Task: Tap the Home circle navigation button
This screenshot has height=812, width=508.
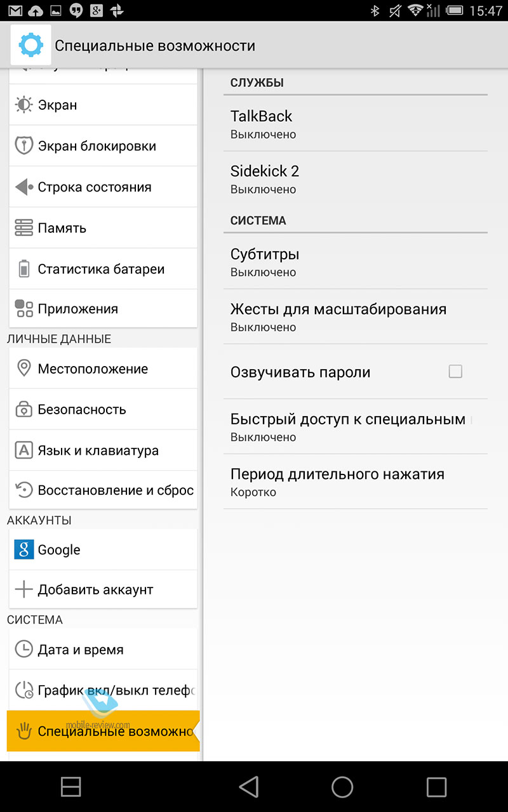Action: (342, 787)
